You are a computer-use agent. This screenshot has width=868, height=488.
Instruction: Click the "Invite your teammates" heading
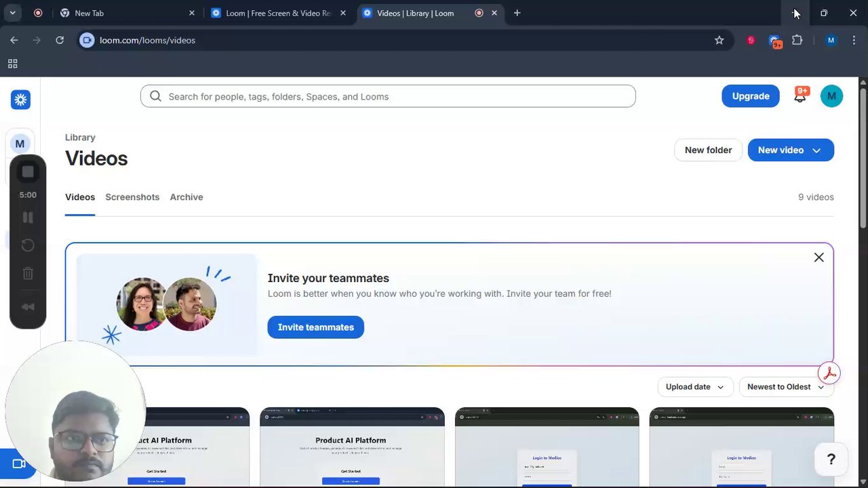pyautogui.click(x=328, y=279)
